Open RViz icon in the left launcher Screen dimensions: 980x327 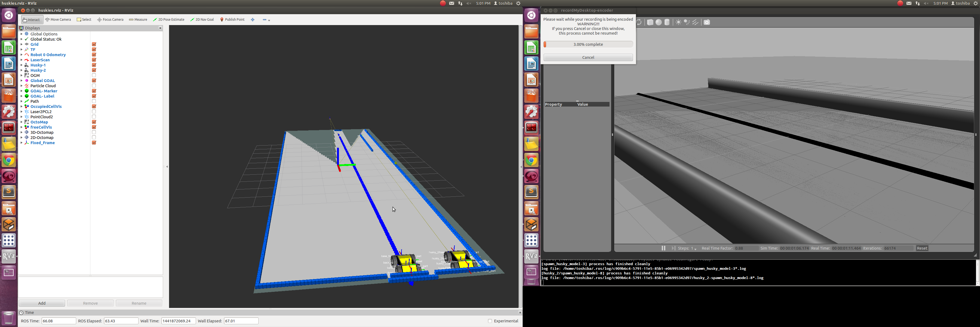[x=9, y=256]
